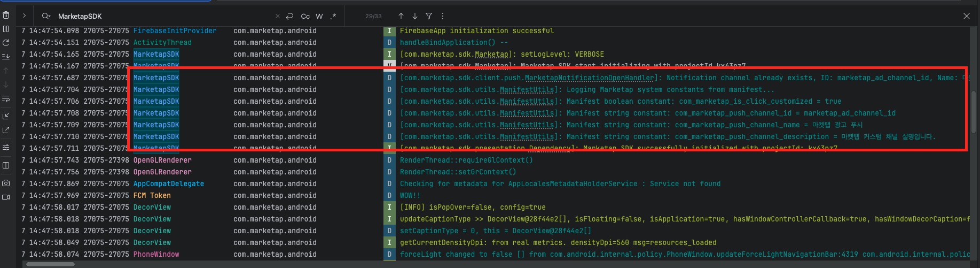The width and height of the screenshot is (980, 268).
Task: Open the search history dropdown
Action: pos(46,16)
